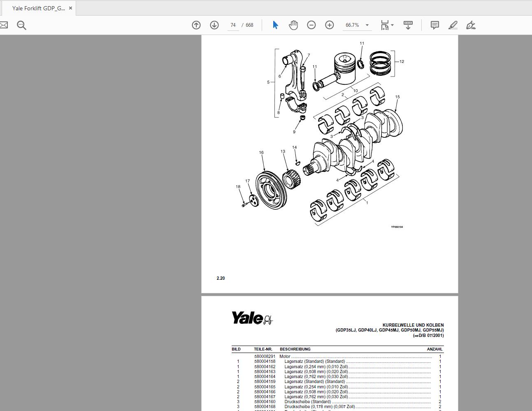The image size is (532, 411).
Task: Select part number 580004164
Action: [265, 376]
